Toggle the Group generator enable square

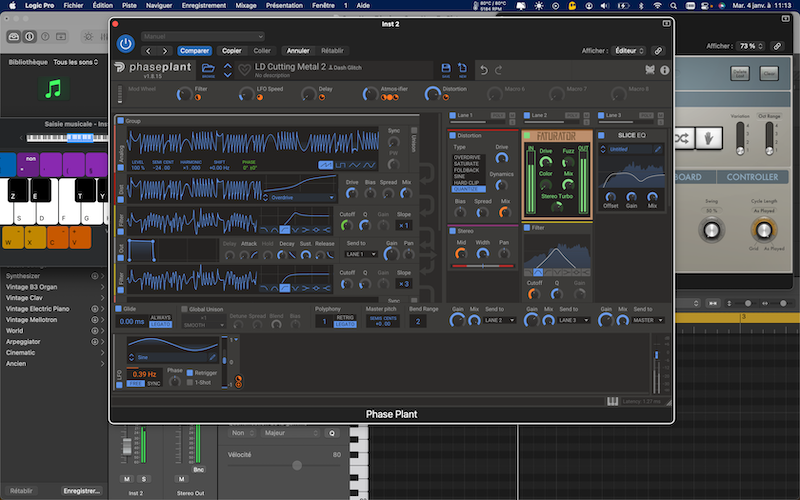[x=121, y=120]
